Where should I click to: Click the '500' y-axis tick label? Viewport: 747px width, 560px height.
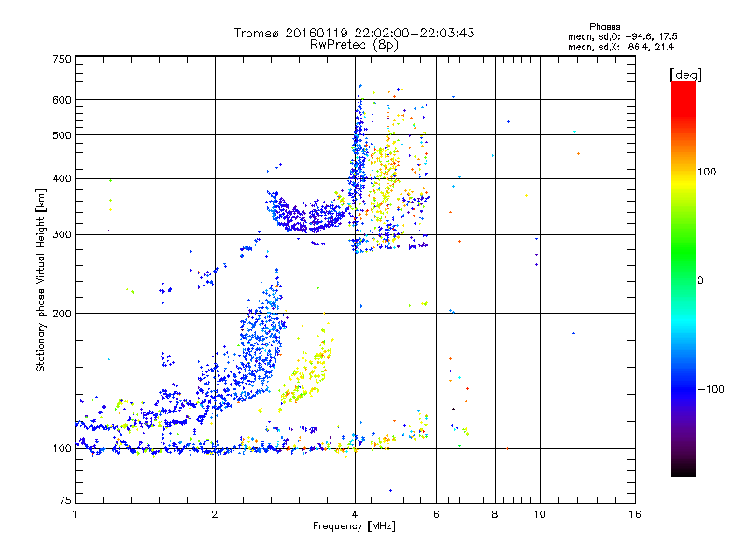pos(62,135)
